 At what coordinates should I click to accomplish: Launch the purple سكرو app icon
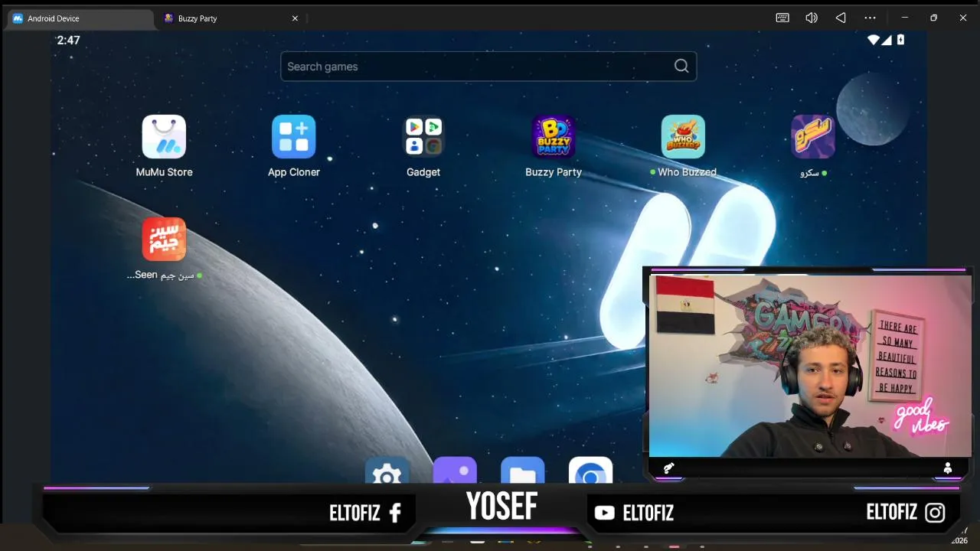[812, 137]
